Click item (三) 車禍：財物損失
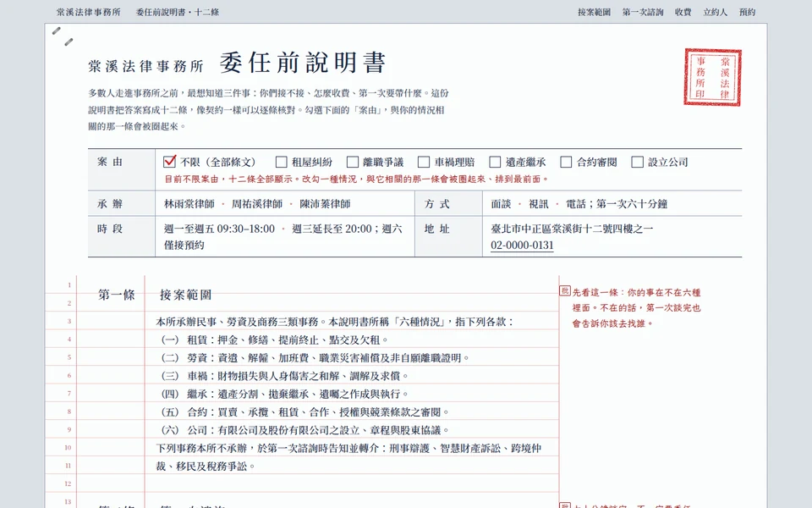The width and height of the screenshot is (812, 508). 285,376
